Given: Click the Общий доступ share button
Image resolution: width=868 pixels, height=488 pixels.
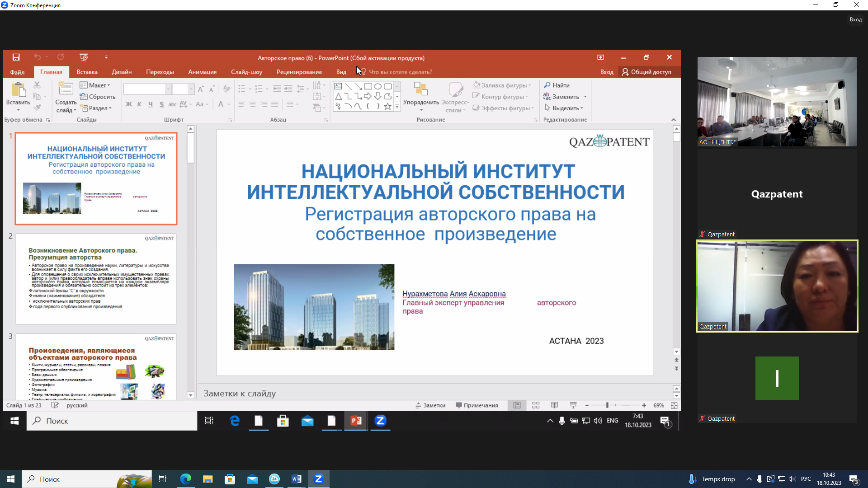Looking at the screenshot, I should click(x=646, y=72).
